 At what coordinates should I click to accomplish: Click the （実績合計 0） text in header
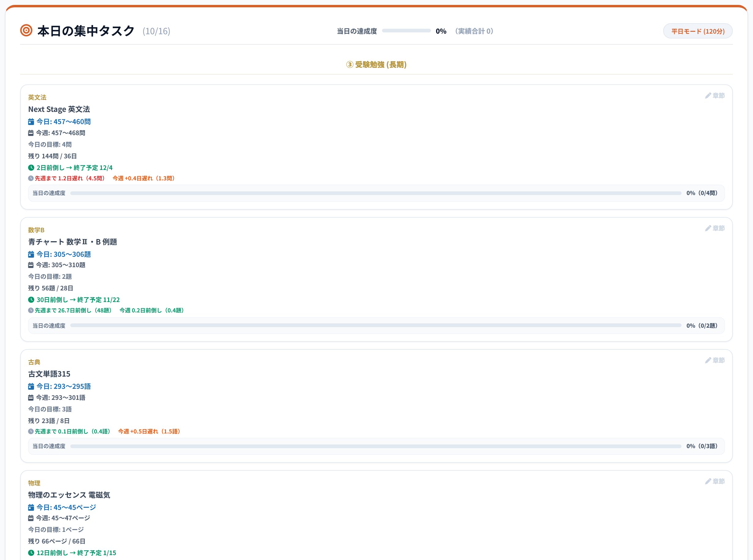pyautogui.click(x=474, y=31)
